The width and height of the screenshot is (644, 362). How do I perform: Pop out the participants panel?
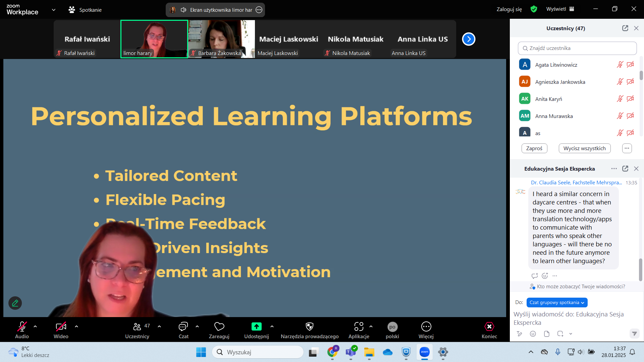pos(625,28)
